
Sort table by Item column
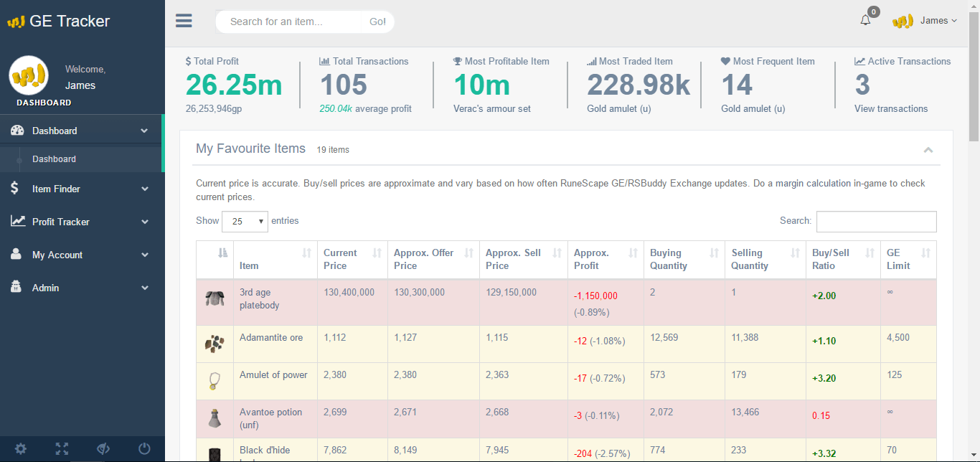click(275, 259)
